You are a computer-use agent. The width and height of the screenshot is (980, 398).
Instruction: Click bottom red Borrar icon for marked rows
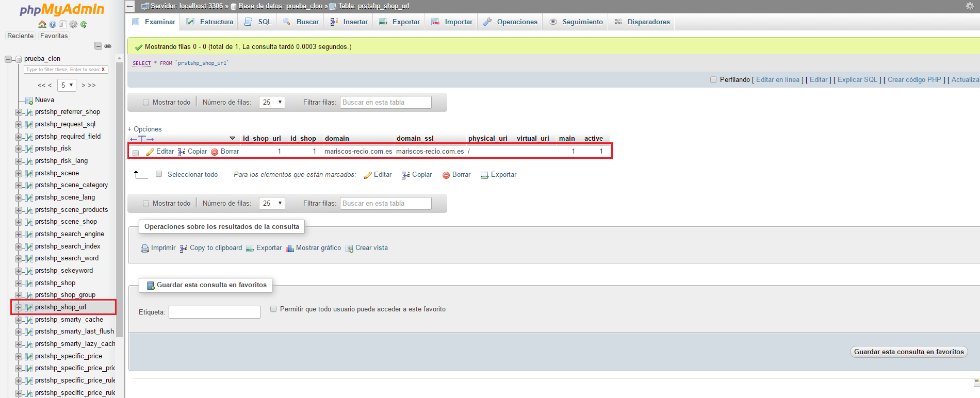446,175
